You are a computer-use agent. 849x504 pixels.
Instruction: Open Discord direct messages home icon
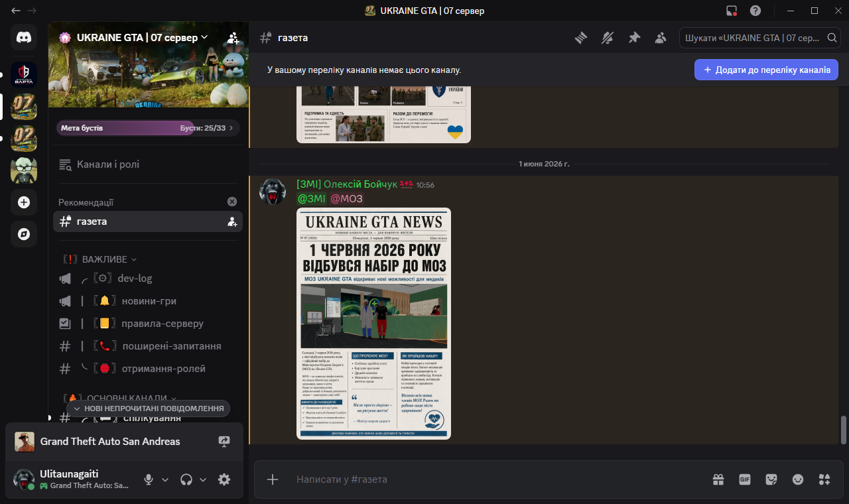pyautogui.click(x=24, y=38)
